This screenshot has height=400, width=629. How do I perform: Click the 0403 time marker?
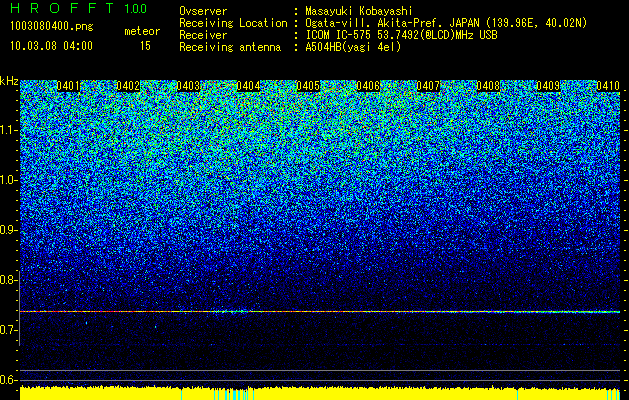(188, 86)
